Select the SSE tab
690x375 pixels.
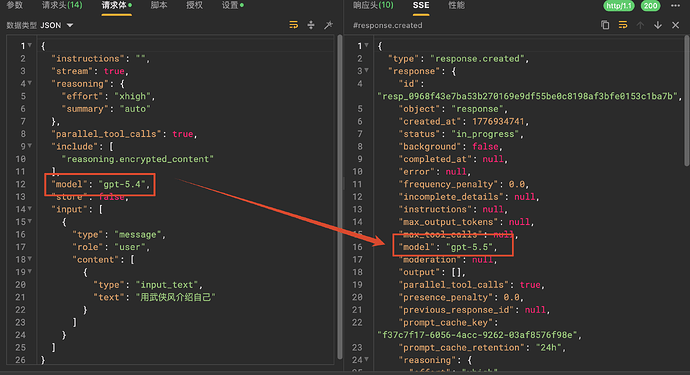421,5
